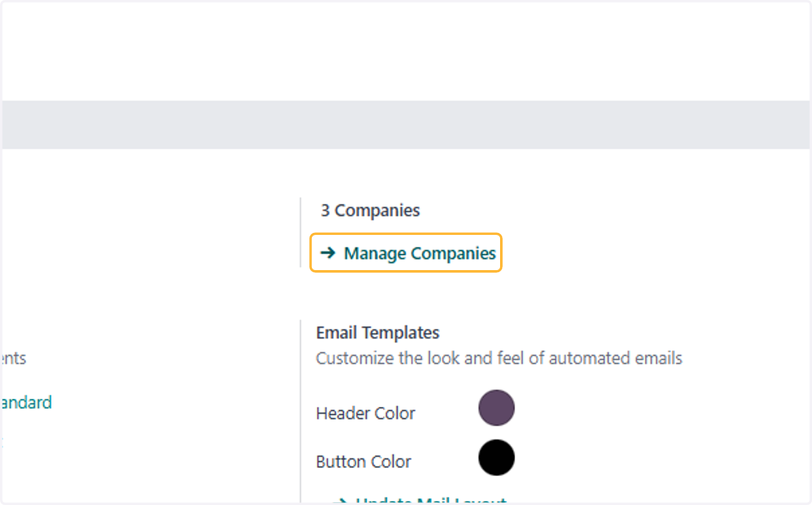The height and width of the screenshot is (505, 812).
Task: Select the '3 Companies' text
Action: tap(370, 211)
